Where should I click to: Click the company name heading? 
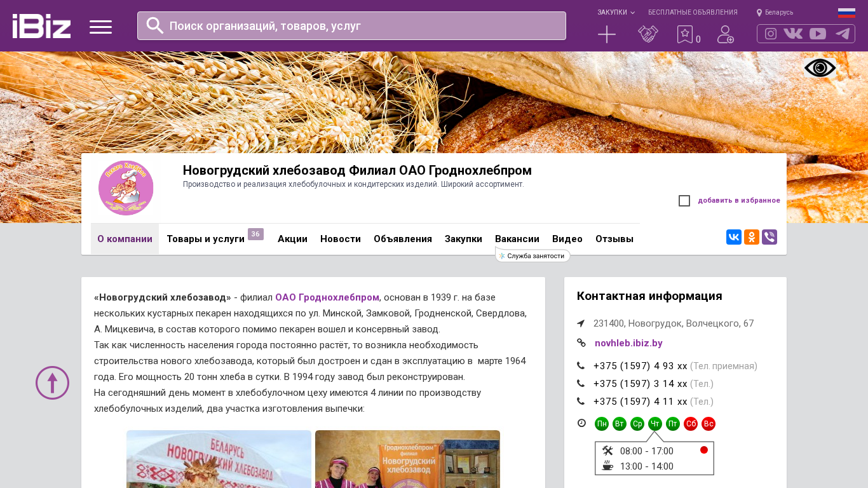357,170
